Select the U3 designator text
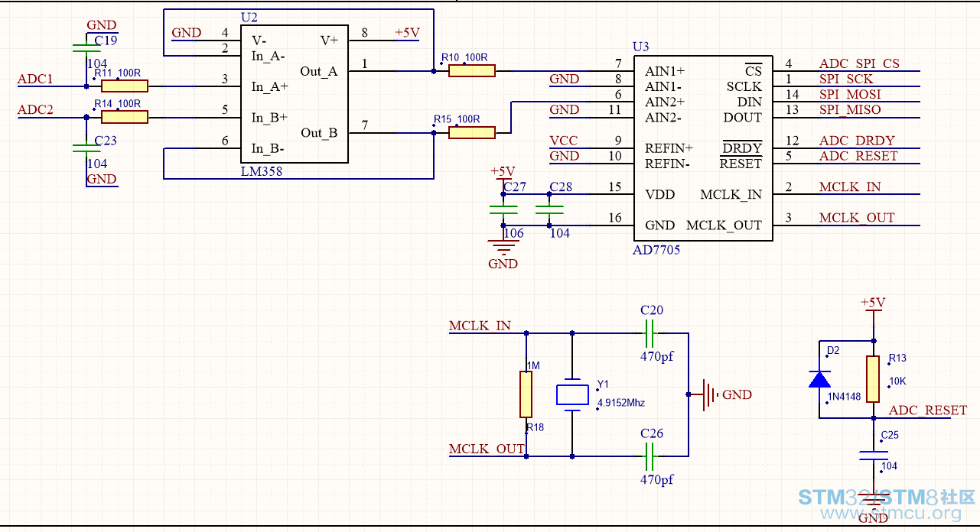Screen dimensions: 980x532 pos(641,47)
